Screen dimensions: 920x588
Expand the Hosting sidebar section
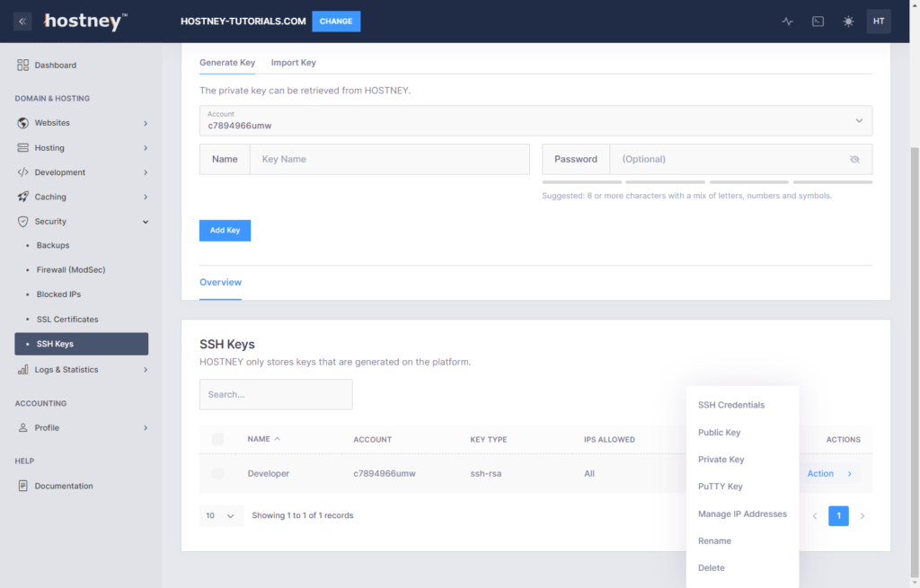point(21,147)
